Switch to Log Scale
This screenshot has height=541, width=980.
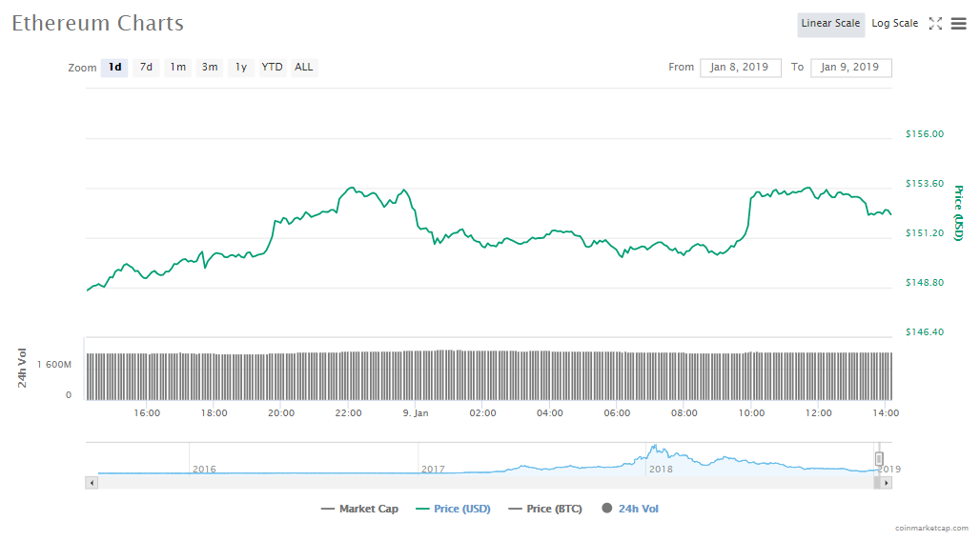894,24
